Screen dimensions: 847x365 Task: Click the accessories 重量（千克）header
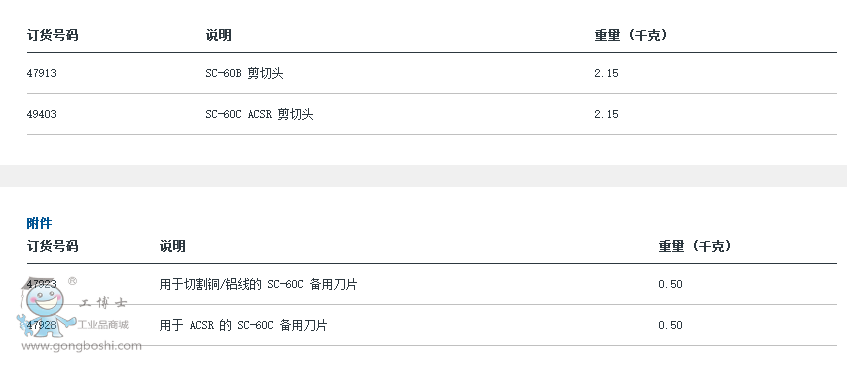(695, 247)
